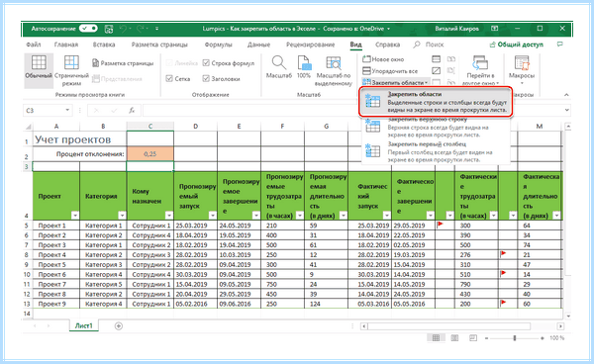Switch to the Главная tab
The height and width of the screenshot is (364, 594).
66,45
